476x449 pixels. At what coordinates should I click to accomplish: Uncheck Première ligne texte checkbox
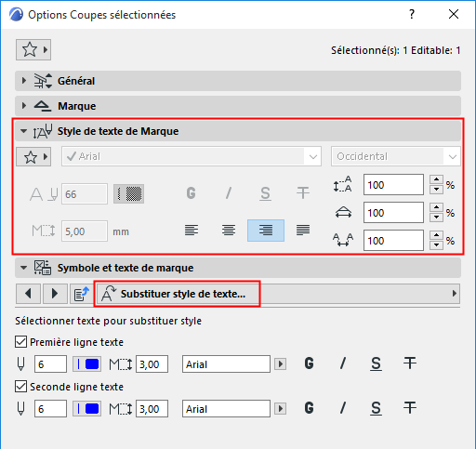pos(20,342)
